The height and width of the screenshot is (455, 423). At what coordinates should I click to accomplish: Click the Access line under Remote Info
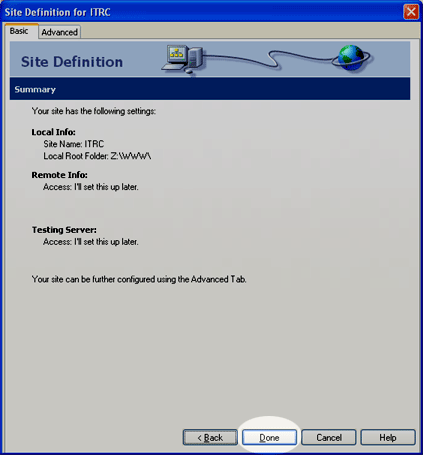coord(91,187)
